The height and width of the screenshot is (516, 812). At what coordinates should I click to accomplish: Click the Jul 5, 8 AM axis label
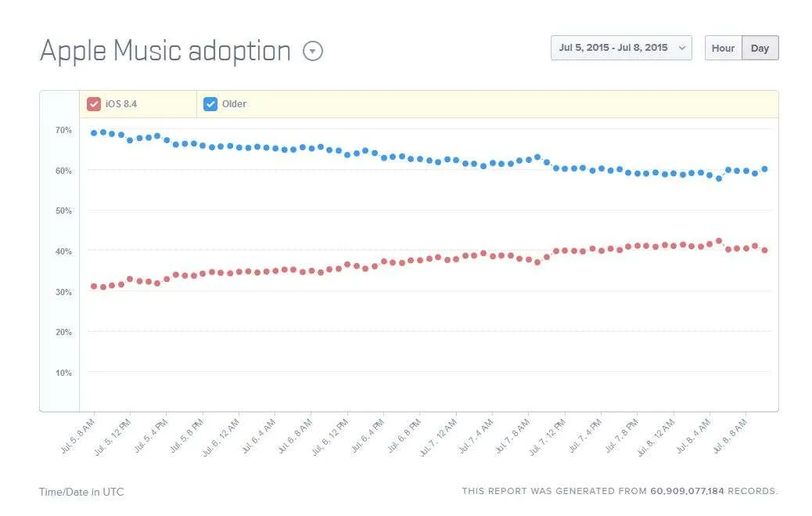tap(78, 435)
